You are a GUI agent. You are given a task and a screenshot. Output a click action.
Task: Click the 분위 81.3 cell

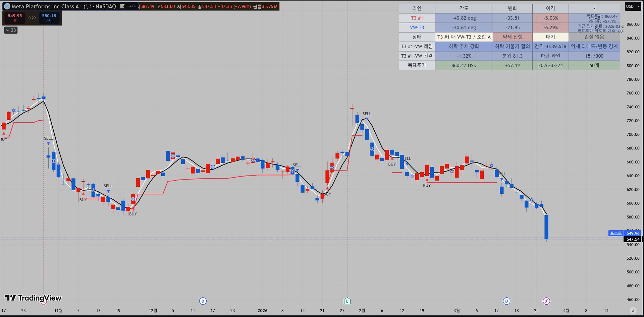513,56
